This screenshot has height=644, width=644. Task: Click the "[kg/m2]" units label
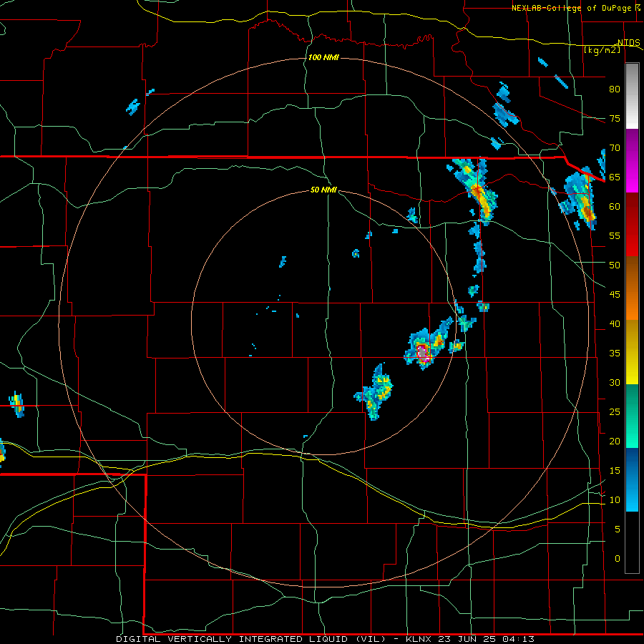pyautogui.click(x=602, y=50)
